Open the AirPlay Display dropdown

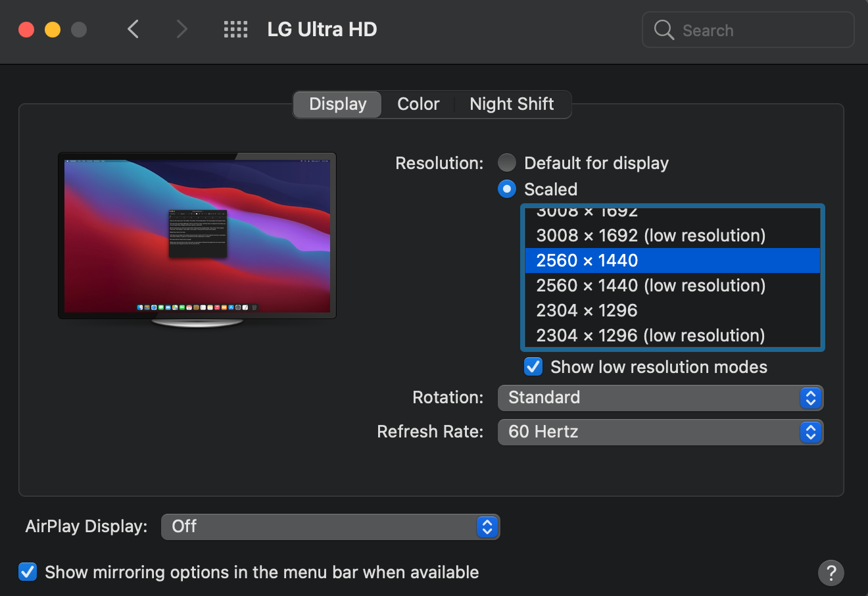330,526
